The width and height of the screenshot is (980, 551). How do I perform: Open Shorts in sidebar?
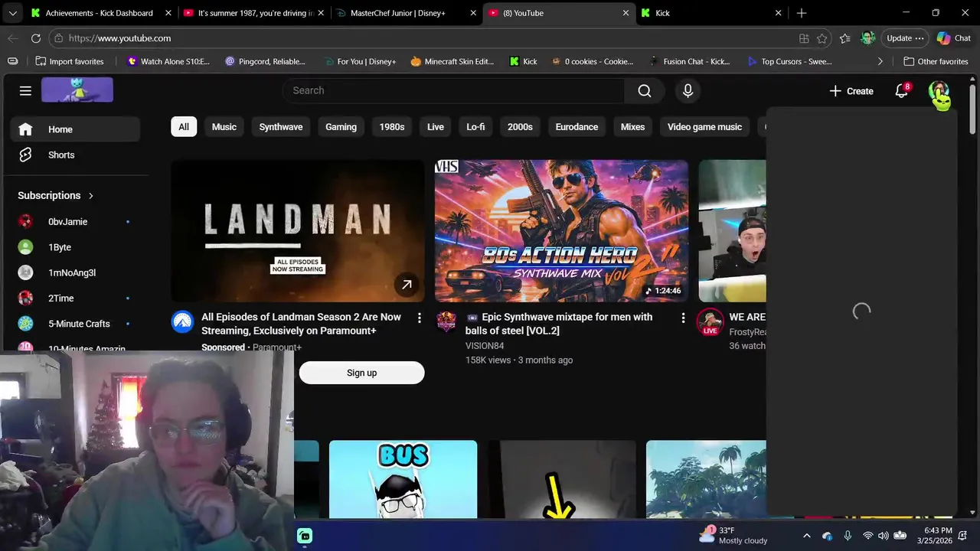tap(75, 155)
